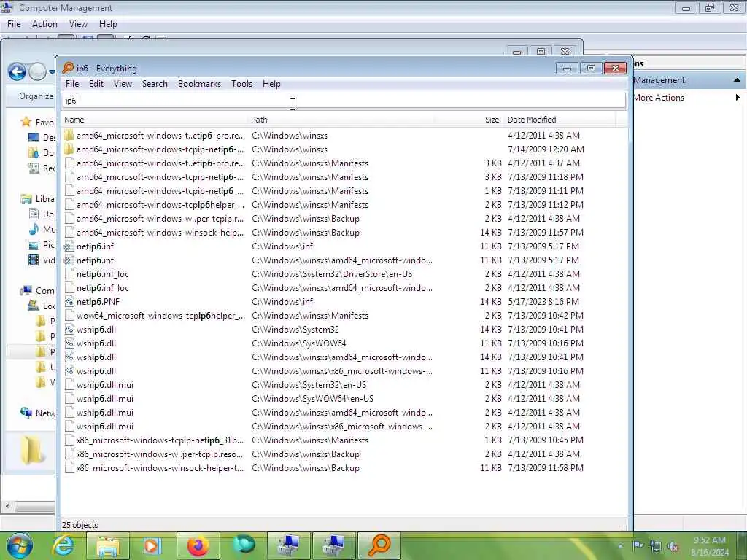The height and width of the screenshot is (560, 747).
Task: Select wship6.dll icon in winsxs x86 row
Action: 69,370
